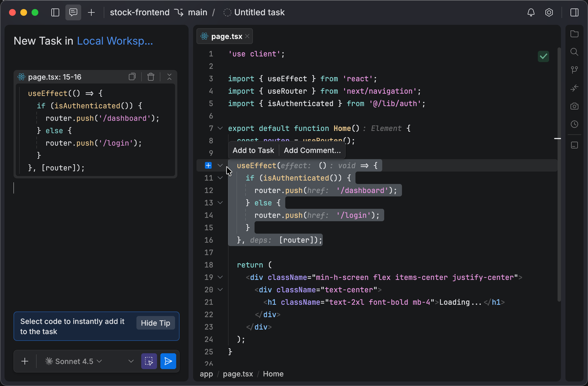Click line number 18 in the gutter
Viewport: 588px width, 386px height.
click(209, 265)
